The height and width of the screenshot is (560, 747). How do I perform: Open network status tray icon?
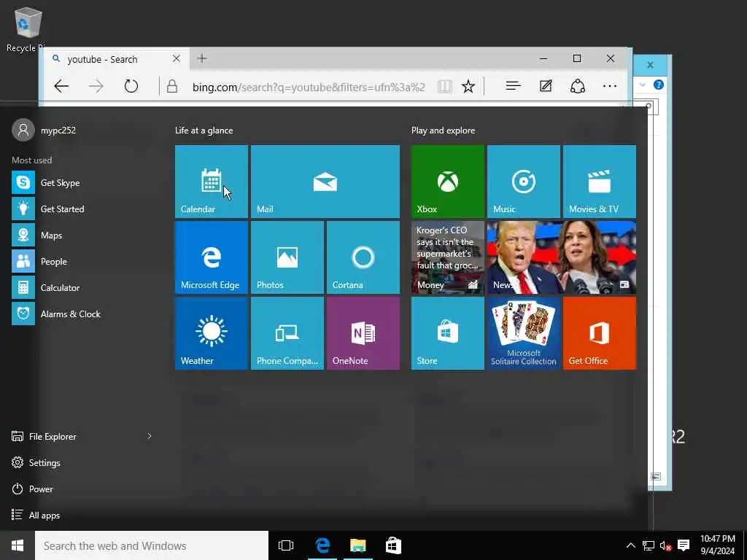click(x=648, y=545)
